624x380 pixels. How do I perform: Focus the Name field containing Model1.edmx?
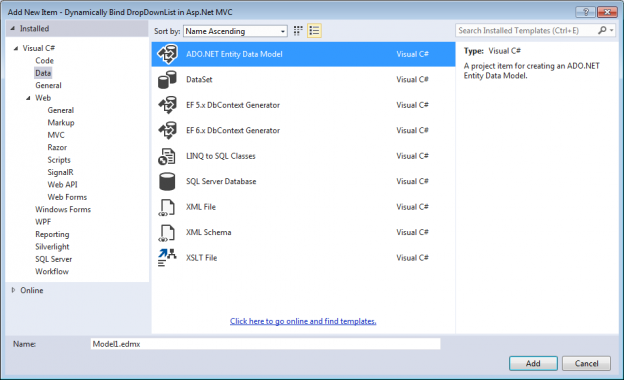click(x=265, y=344)
